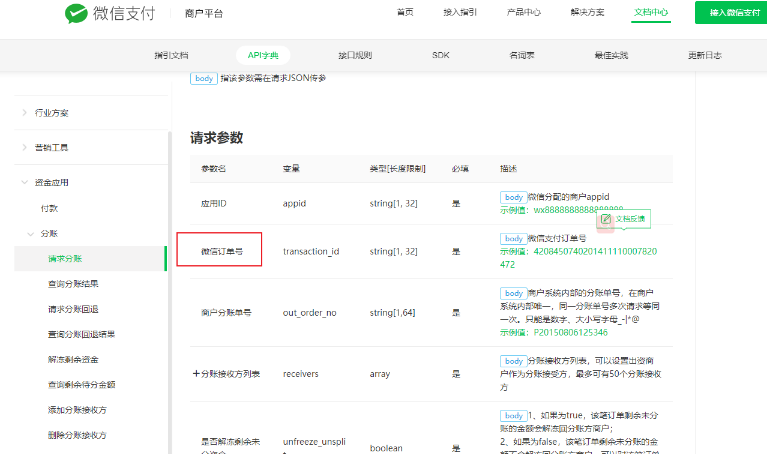Click the WeChat Pay green logo icon
The image size is (767, 454).
coord(76,14)
